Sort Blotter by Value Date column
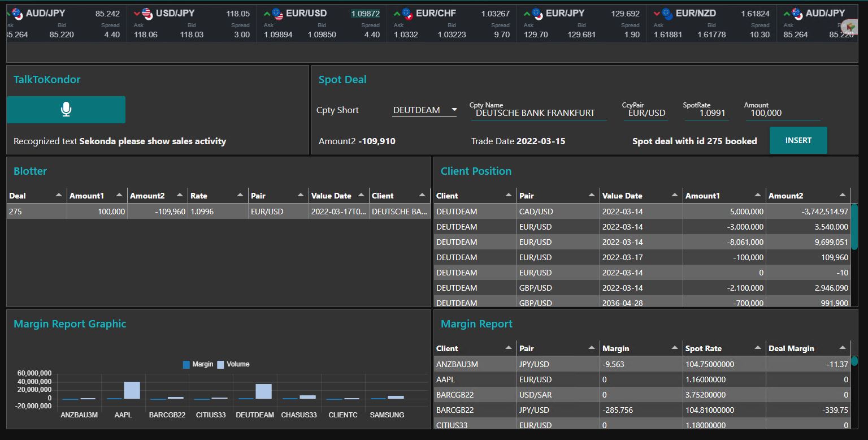Screen dimensions: 868x440 point(338,196)
